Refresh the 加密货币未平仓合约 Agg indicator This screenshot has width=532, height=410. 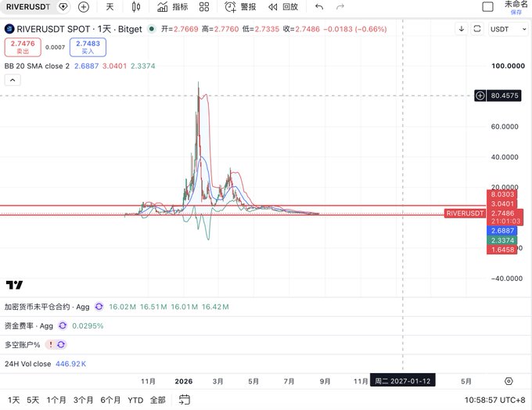(x=99, y=307)
